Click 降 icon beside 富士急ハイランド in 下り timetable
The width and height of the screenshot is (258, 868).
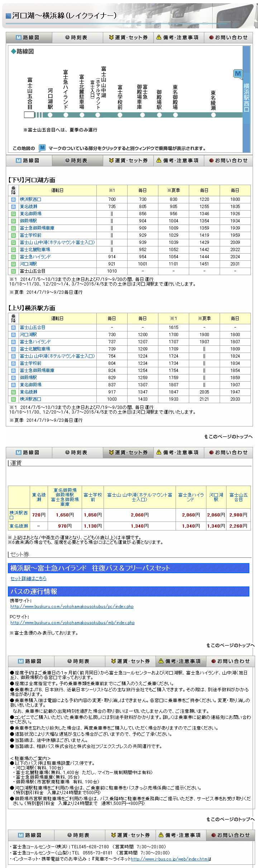(x=14, y=257)
